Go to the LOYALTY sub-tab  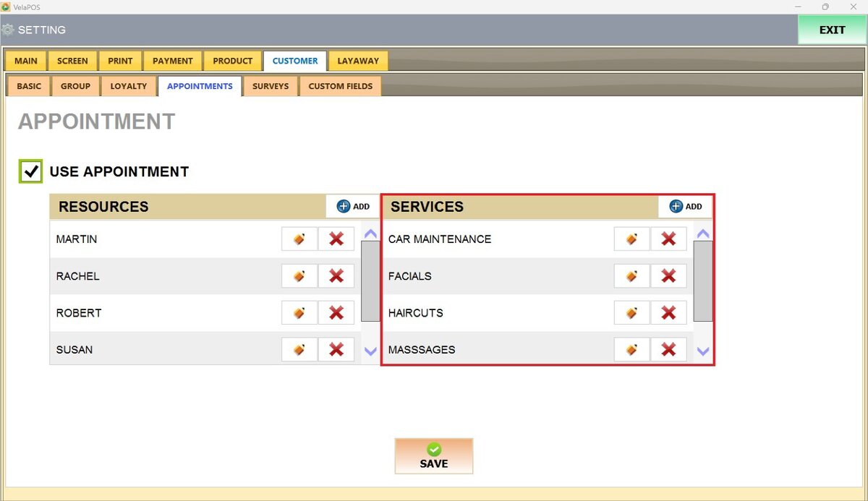(x=129, y=86)
